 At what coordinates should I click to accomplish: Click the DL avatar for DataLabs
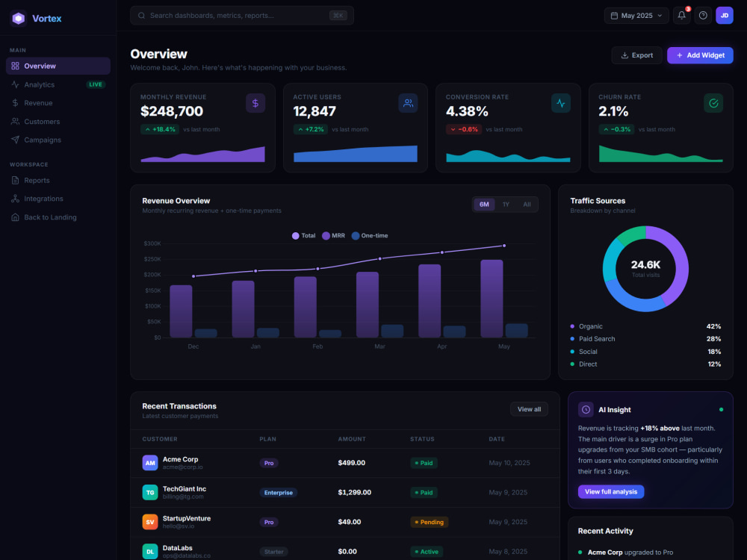[150, 552]
